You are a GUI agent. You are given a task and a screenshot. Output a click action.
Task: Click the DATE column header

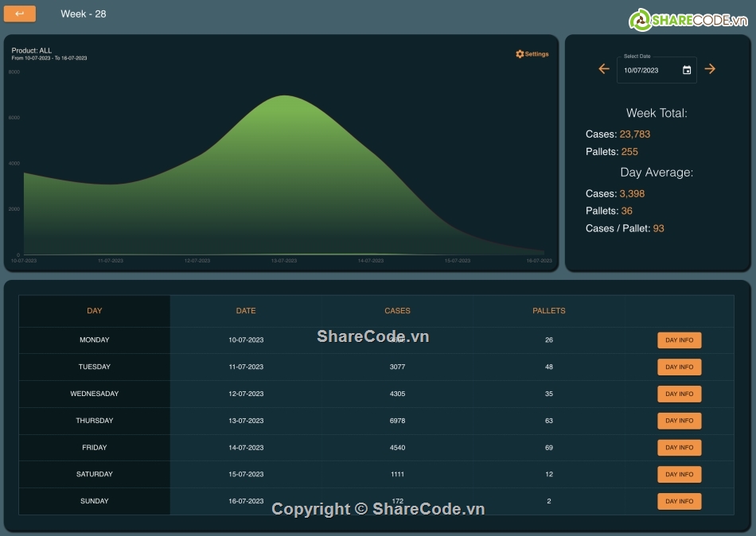click(246, 311)
